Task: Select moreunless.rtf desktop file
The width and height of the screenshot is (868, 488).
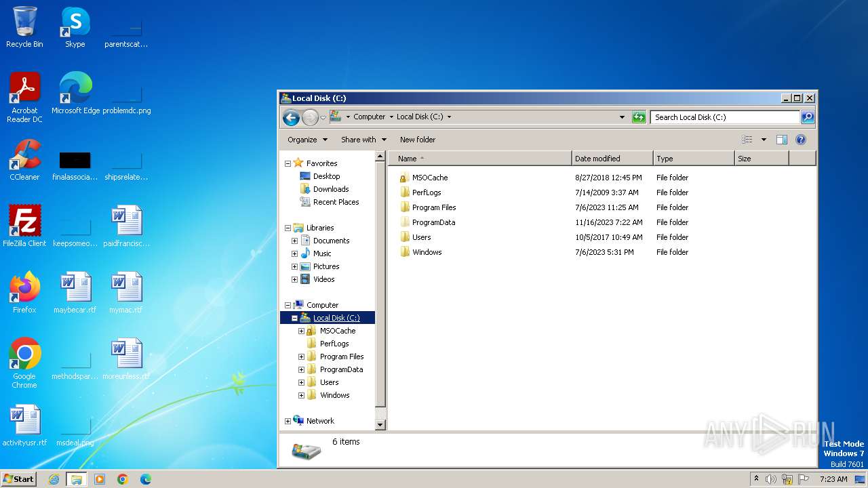Action: [x=126, y=359]
